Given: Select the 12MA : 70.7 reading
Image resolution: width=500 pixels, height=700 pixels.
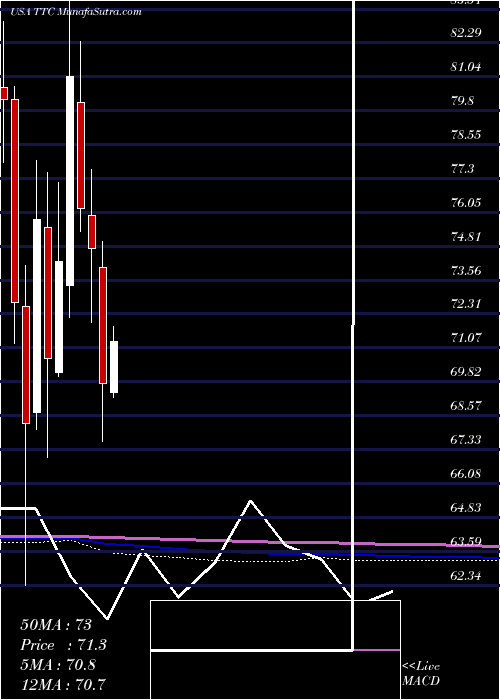Looking at the screenshot, I should [63, 684].
